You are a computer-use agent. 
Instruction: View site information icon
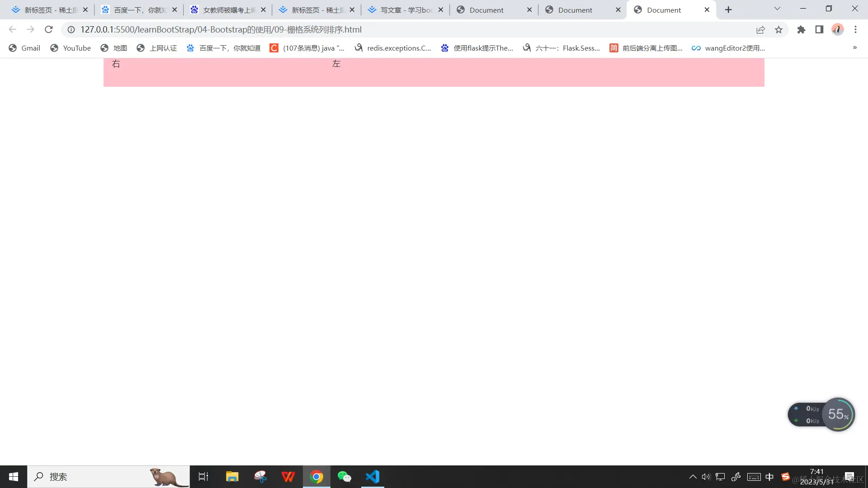click(71, 29)
